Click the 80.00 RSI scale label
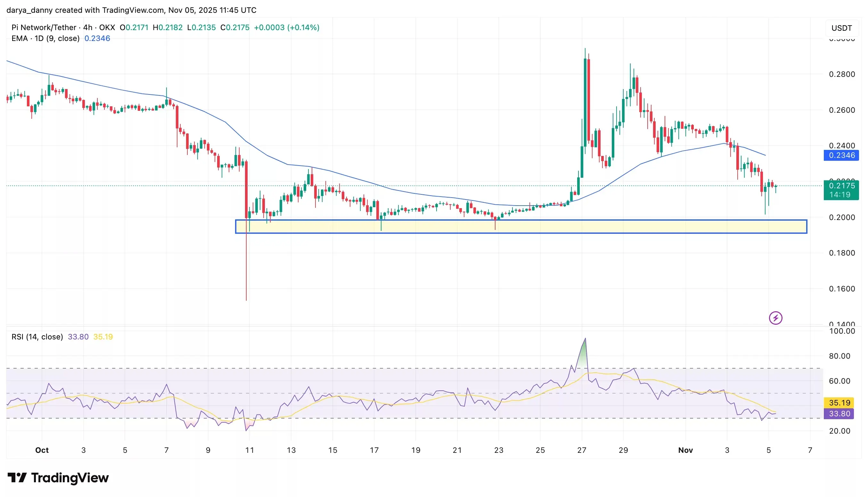This screenshot has width=868, height=497. [x=839, y=356]
